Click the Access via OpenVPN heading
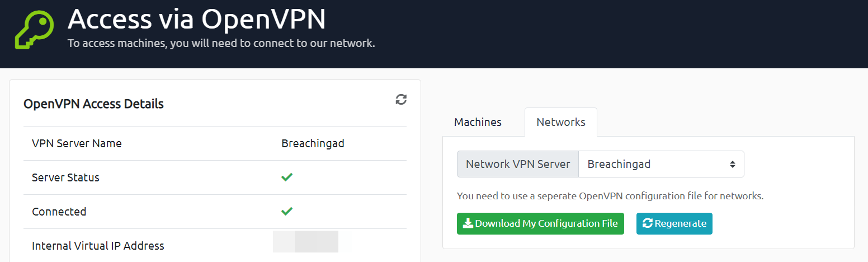 point(196,20)
